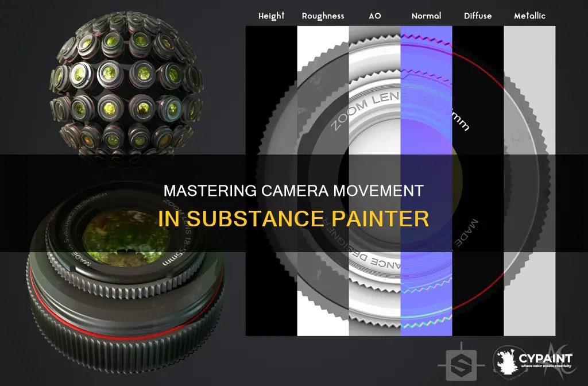Click the light gray Metallic map strip
The image size is (588, 386).
click(x=529, y=181)
